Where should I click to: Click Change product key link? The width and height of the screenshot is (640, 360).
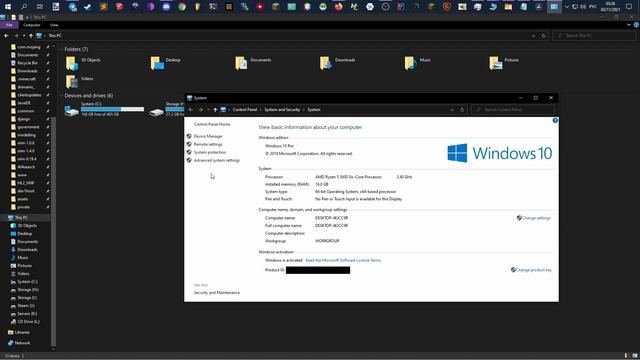pyautogui.click(x=533, y=270)
